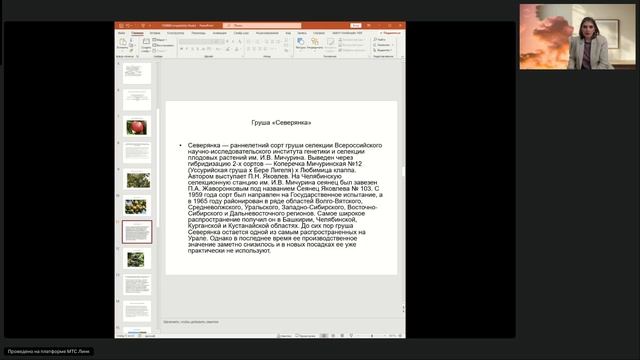The image size is (640, 360).
Task: Open the Слайд-шоу ribbon tab
Action: 241,33
